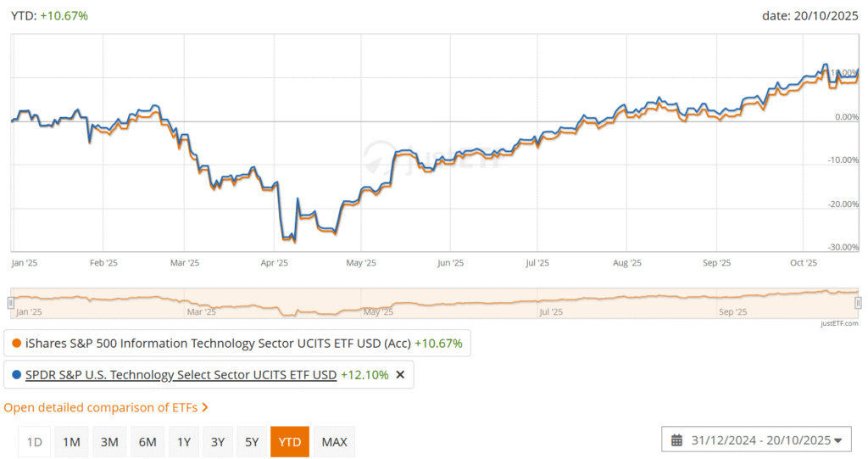The image size is (868, 459).
Task: Remove the SPDR ETF using the X icon
Action: click(x=401, y=375)
